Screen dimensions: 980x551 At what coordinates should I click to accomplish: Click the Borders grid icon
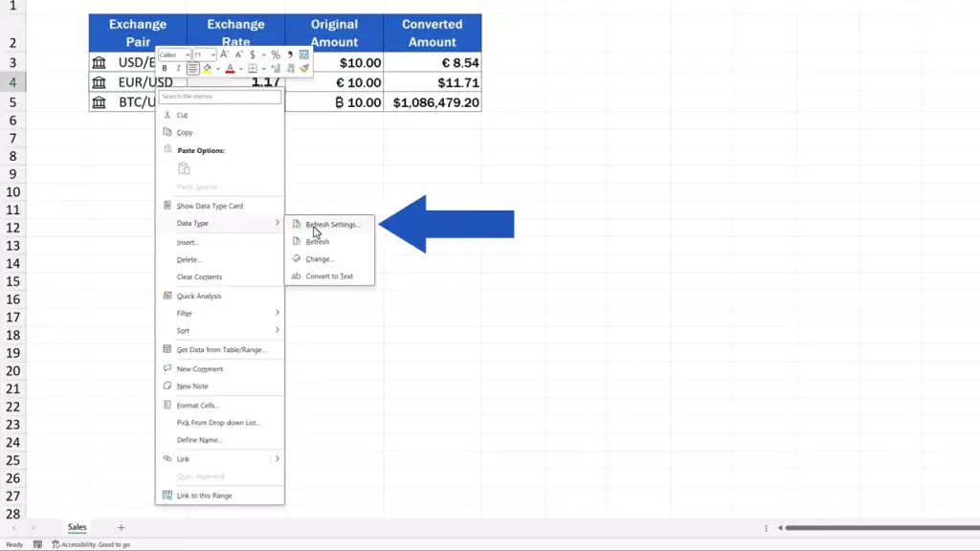(x=253, y=69)
